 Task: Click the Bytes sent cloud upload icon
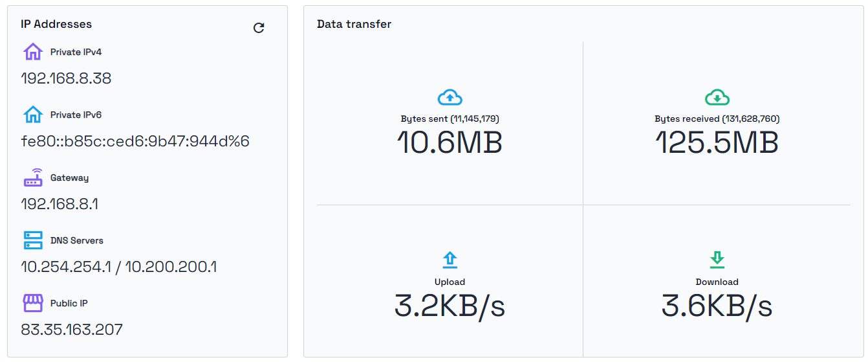click(x=450, y=98)
